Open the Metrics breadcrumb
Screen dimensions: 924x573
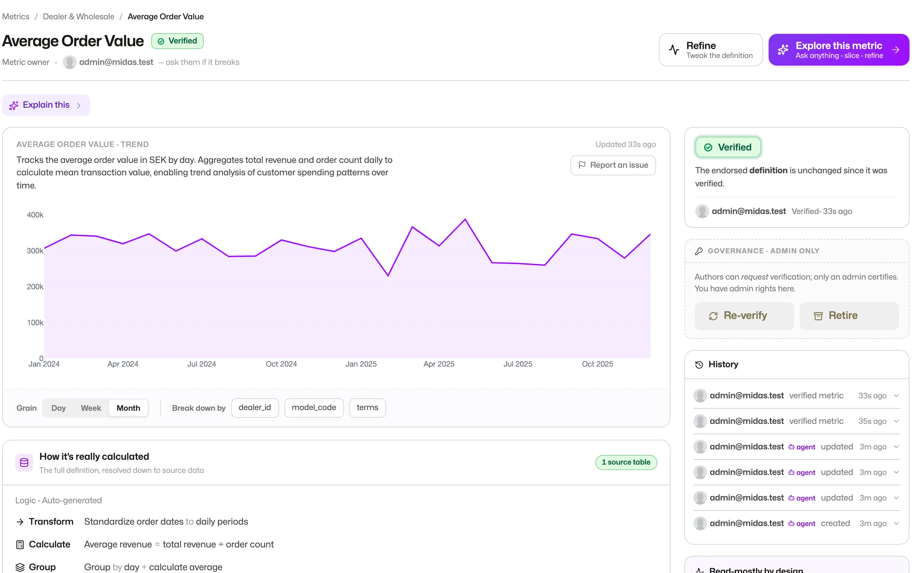(16, 17)
